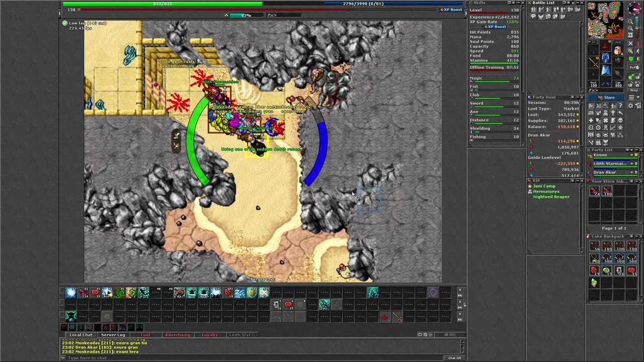Click the bear summon spell hotkey icon

pos(180,293)
